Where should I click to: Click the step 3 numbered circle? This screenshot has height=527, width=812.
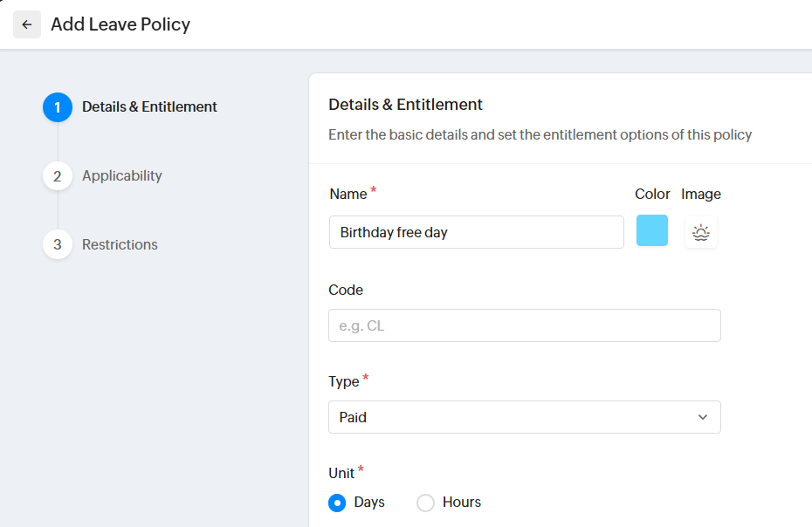tap(58, 245)
